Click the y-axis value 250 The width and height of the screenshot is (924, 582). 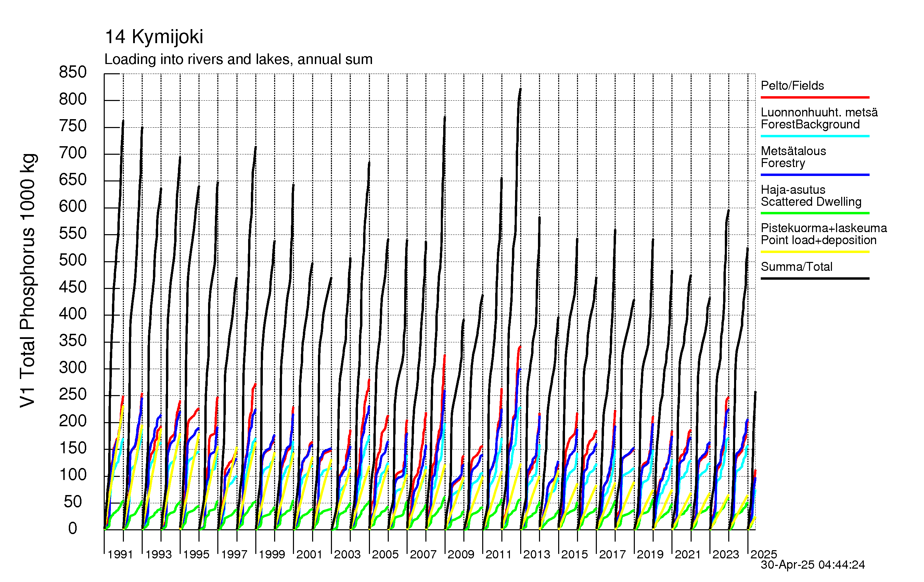pyautogui.click(x=73, y=394)
